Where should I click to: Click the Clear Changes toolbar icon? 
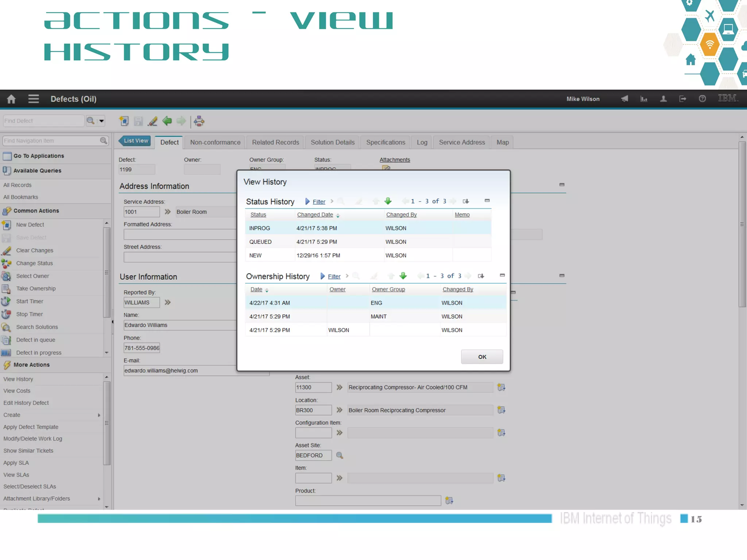tap(152, 121)
